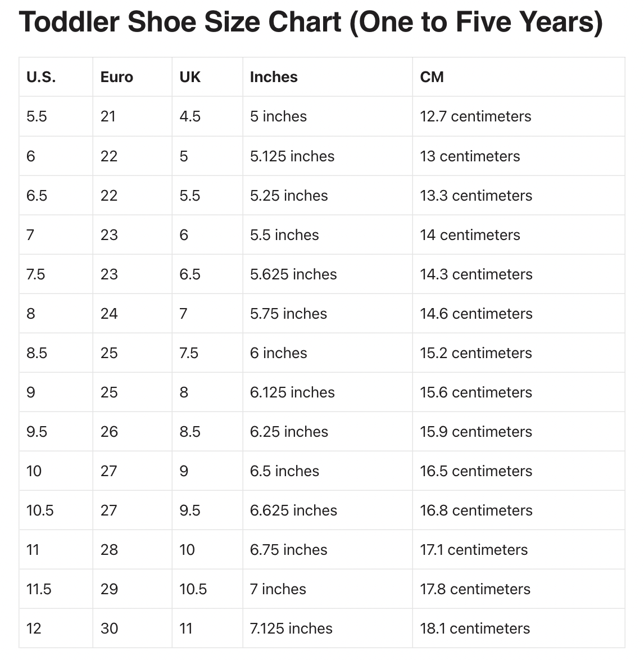The width and height of the screenshot is (644, 660).
Task: Select UK size 10.5 cell
Action: point(207,589)
